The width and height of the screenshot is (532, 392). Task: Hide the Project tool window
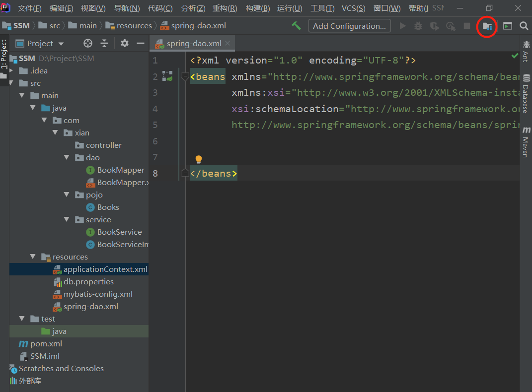pyautogui.click(x=141, y=44)
